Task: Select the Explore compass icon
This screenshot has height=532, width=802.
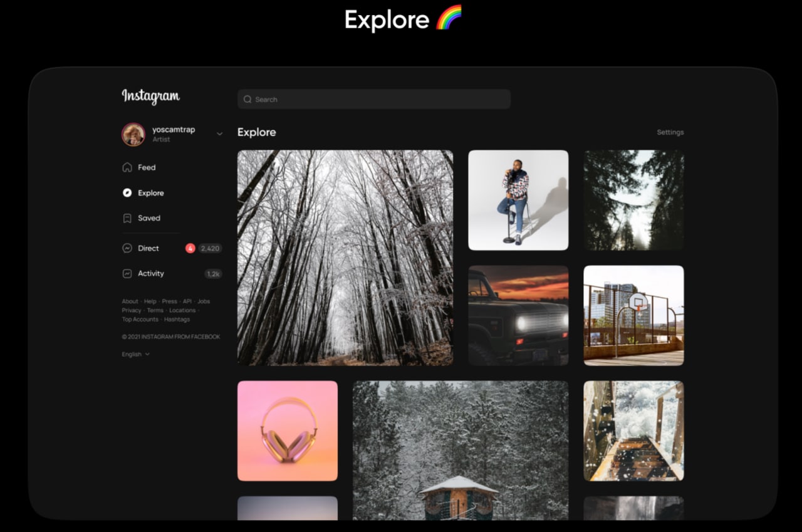Action: pyautogui.click(x=127, y=193)
